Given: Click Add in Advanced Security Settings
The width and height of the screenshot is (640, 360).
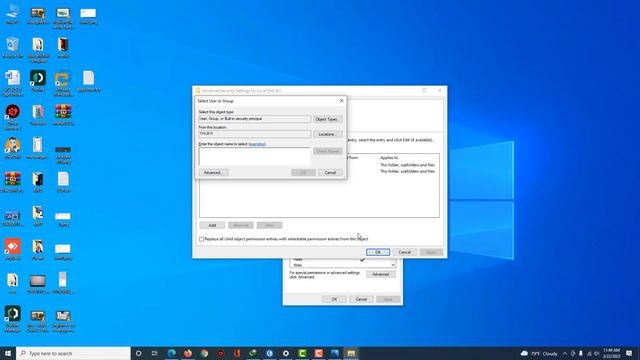Looking at the screenshot, I should point(212,225).
